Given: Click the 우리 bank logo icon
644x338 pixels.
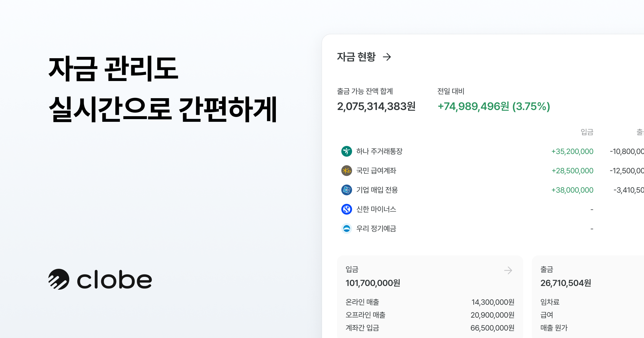Looking at the screenshot, I should (x=347, y=229).
